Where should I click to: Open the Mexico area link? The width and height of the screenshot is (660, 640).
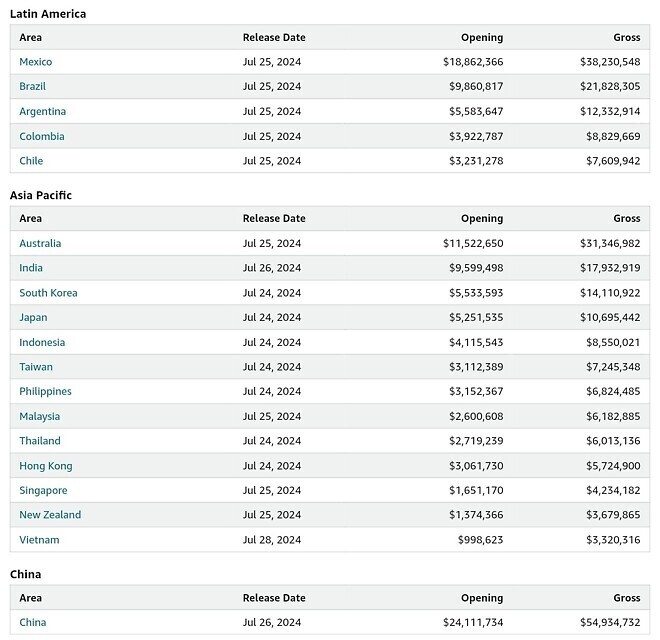pyautogui.click(x=36, y=62)
